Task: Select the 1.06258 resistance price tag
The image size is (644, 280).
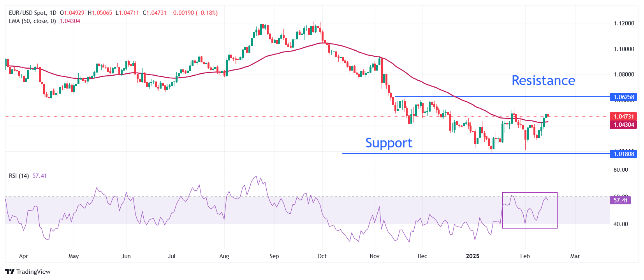Action: tap(623, 97)
